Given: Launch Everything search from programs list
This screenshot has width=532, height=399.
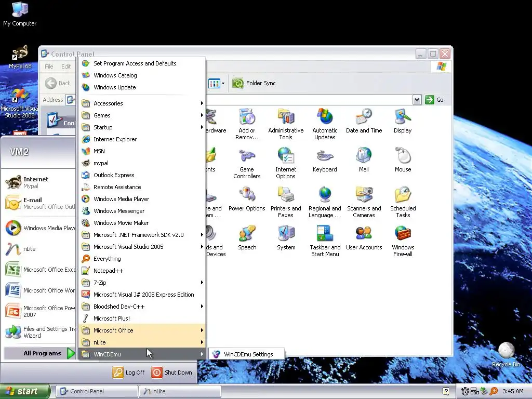Looking at the screenshot, I should tap(142, 259).
